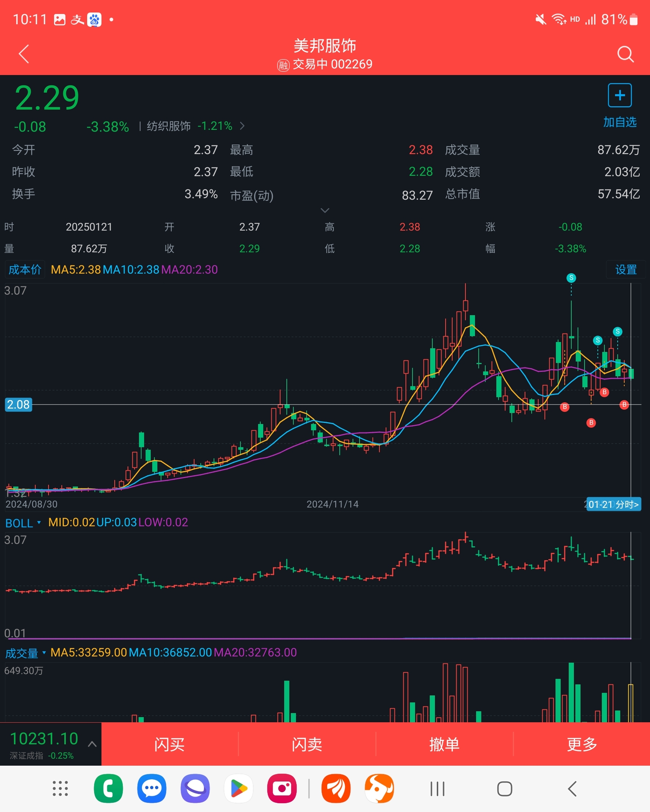Tap MA20:2.30 indicator label

tap(189, 270)
